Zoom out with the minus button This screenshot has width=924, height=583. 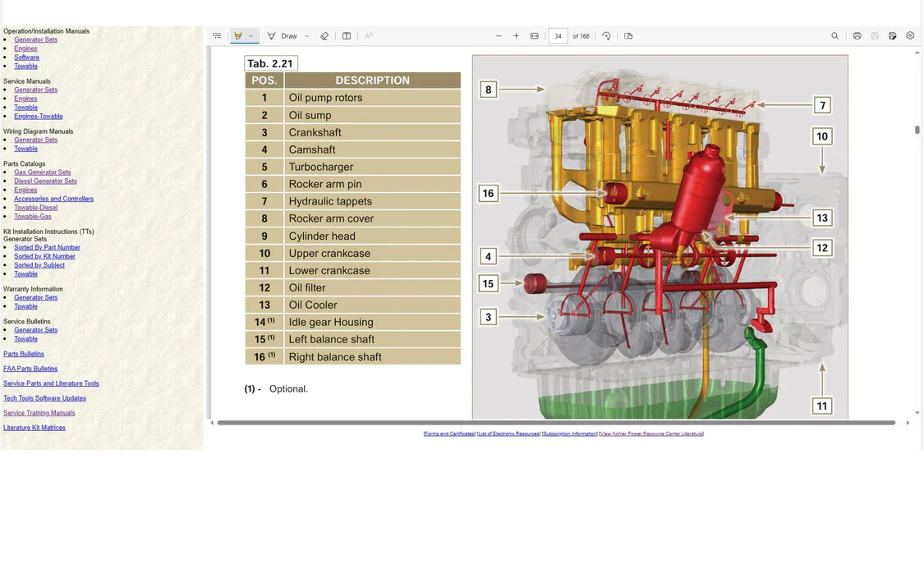(499, 36)
